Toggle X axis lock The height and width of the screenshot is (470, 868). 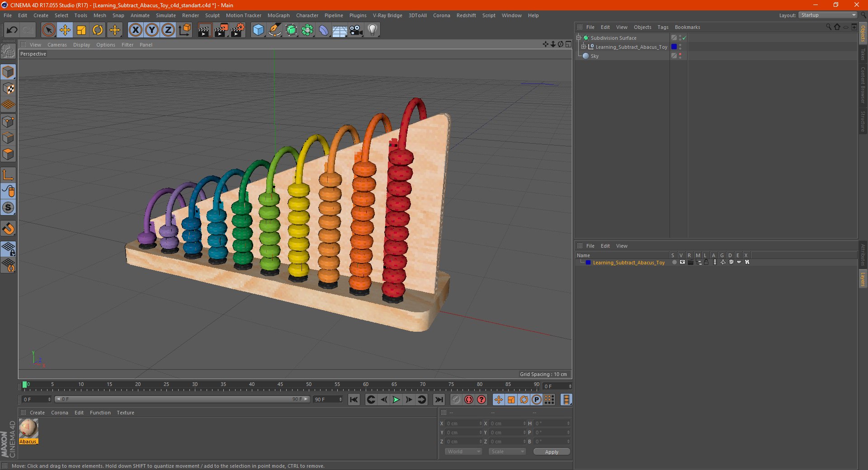pos(135,30)
